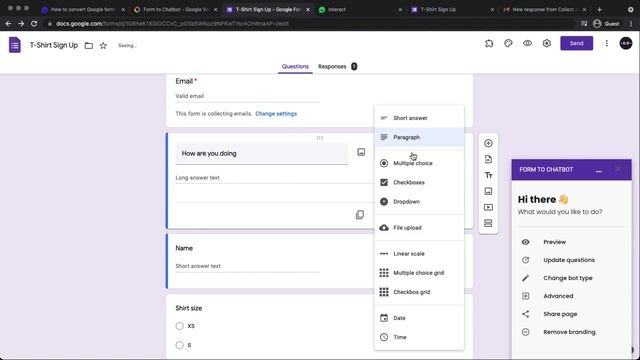This screenshot has height=360, width=640.
Task: Pick Multiple choice grid type
Action: pos(419,273)
